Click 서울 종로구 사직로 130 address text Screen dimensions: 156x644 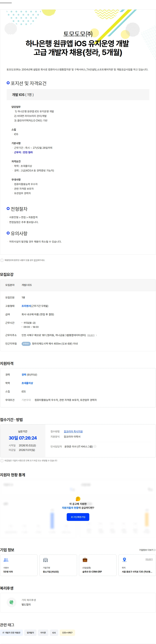(x=137, y=572)
